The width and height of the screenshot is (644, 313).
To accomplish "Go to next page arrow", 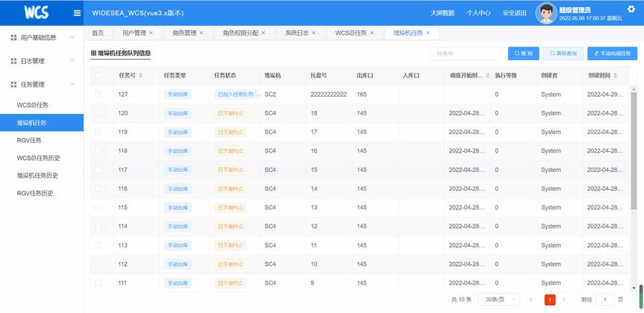I will [564, 300].
